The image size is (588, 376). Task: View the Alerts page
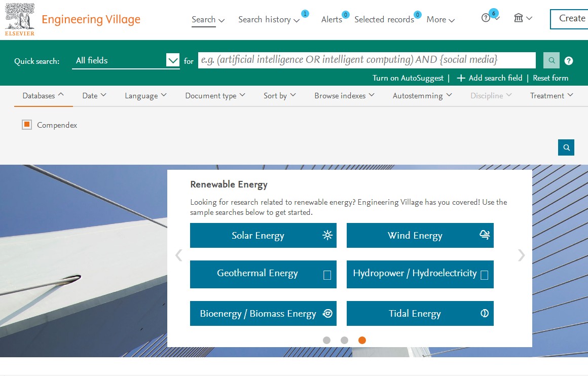click(x=332, y=19)
